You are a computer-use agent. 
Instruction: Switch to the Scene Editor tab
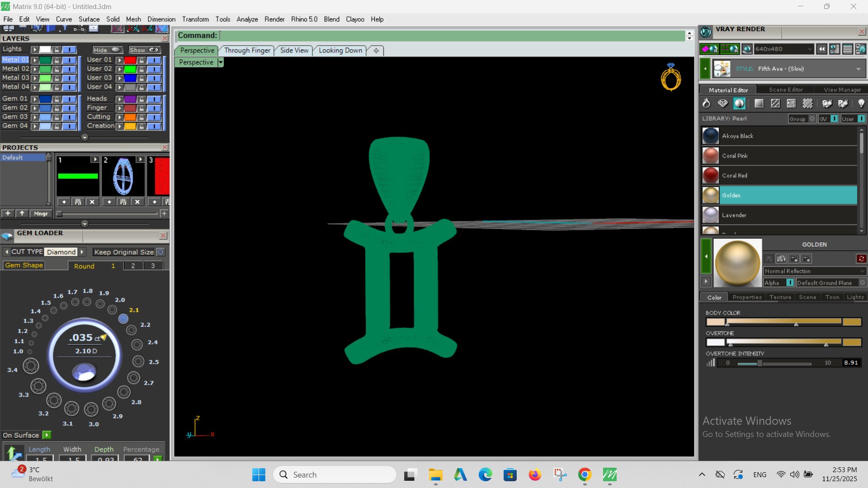tap(786, 90)
